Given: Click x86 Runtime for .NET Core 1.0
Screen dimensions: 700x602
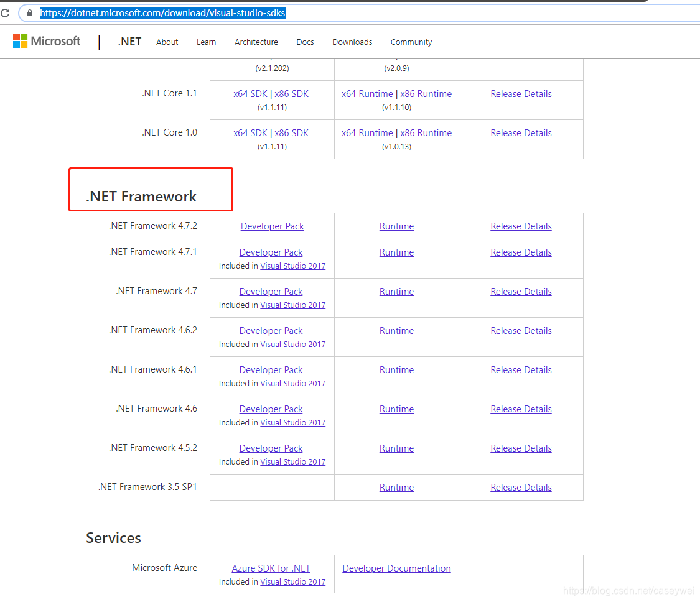Looking at the screenshot, I should pos(426,132).
